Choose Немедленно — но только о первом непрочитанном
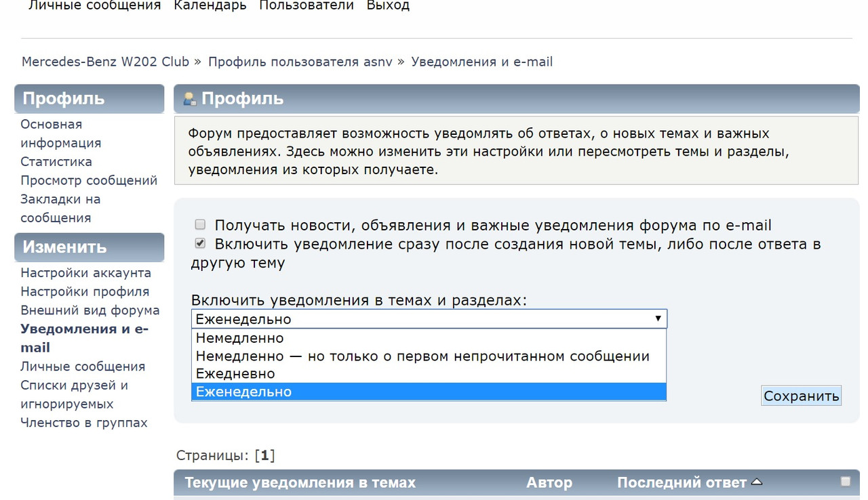 pos(429,356)
